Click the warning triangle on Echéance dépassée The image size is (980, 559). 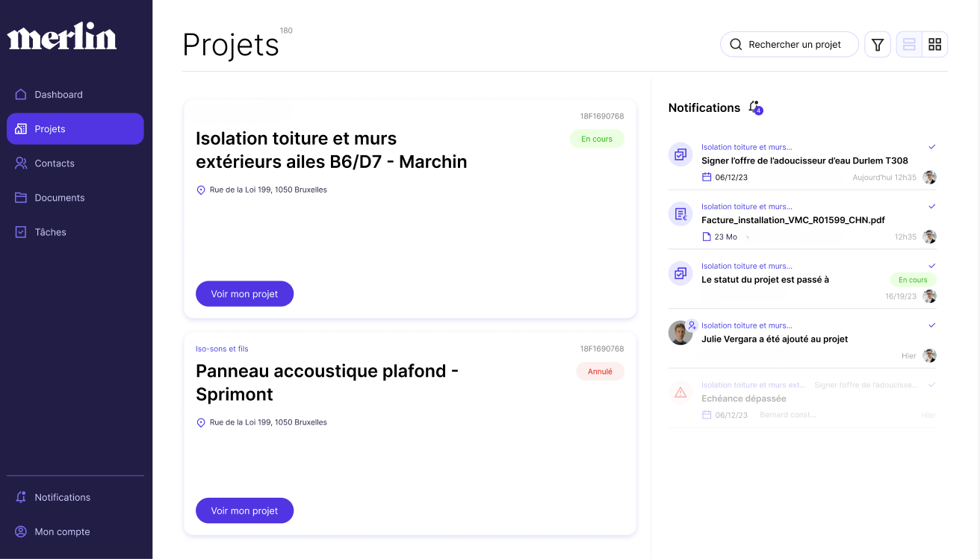coord(680,393)
